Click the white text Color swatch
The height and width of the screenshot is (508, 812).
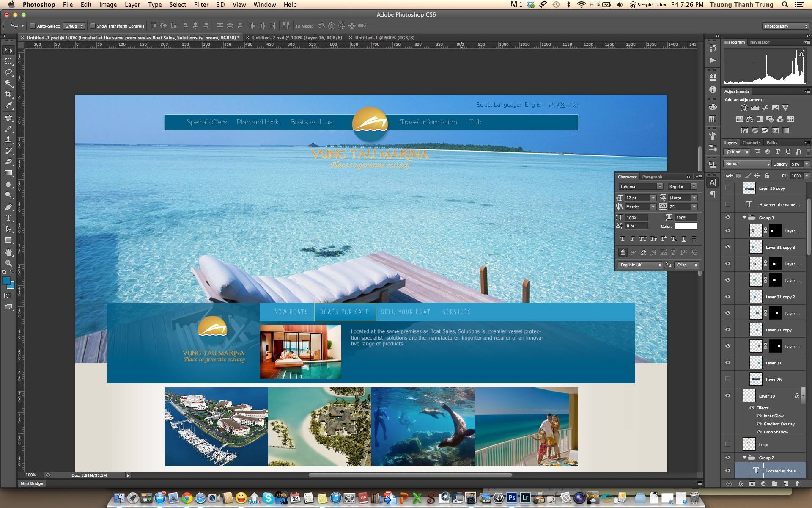click(x=686, y=226)
